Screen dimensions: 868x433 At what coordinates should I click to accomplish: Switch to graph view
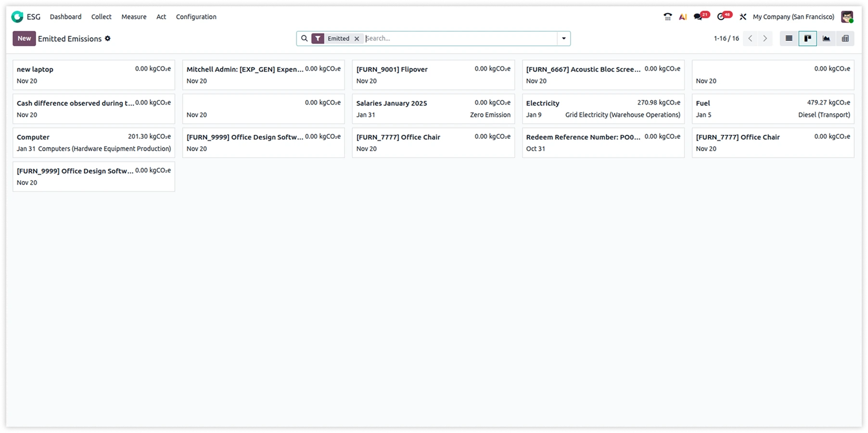click(x=826, y=39)
